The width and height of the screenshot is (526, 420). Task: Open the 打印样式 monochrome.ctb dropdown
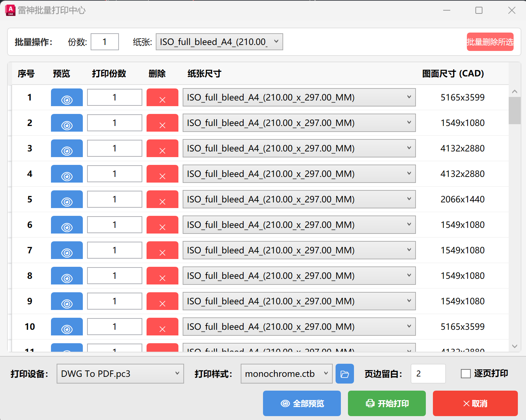pos(287,374)
